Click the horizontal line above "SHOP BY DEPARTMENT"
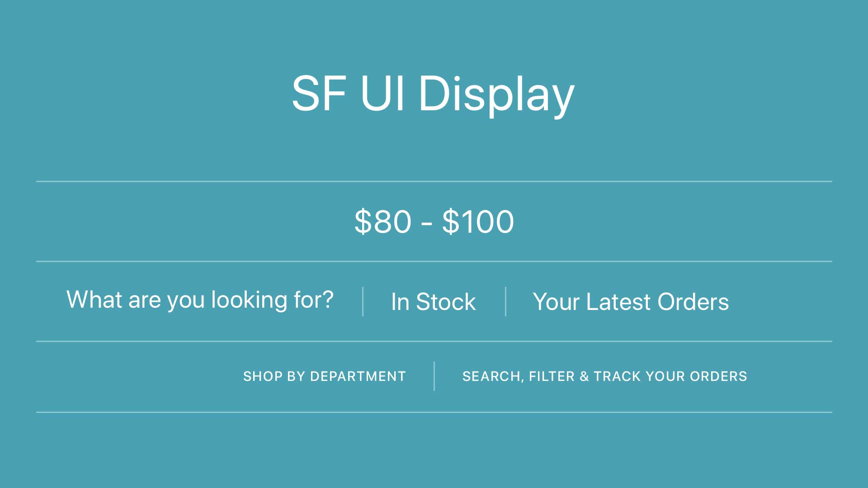 click(434, 341)
